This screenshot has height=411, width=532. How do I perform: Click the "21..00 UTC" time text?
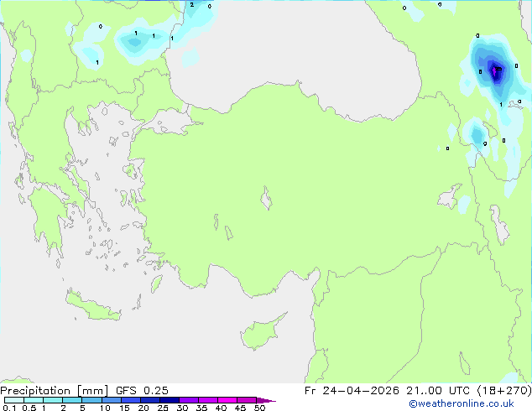[x=438, y=391]
